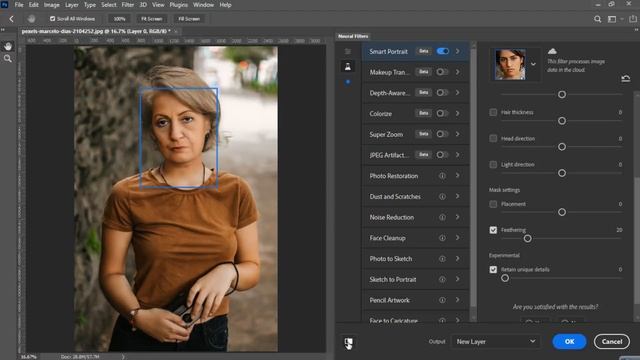
Task: Click the reset parameters arrow icon
Action: click(626, 78)
